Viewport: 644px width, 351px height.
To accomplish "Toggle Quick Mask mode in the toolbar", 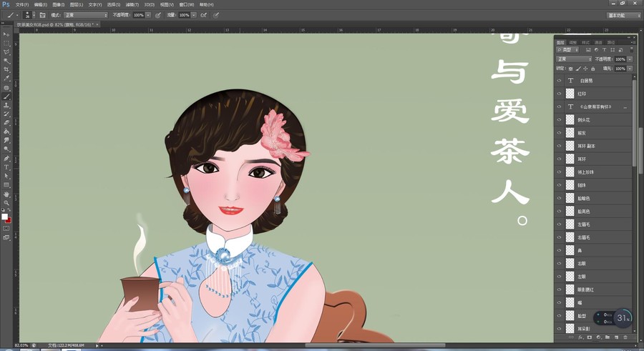I will click(6, 228).
